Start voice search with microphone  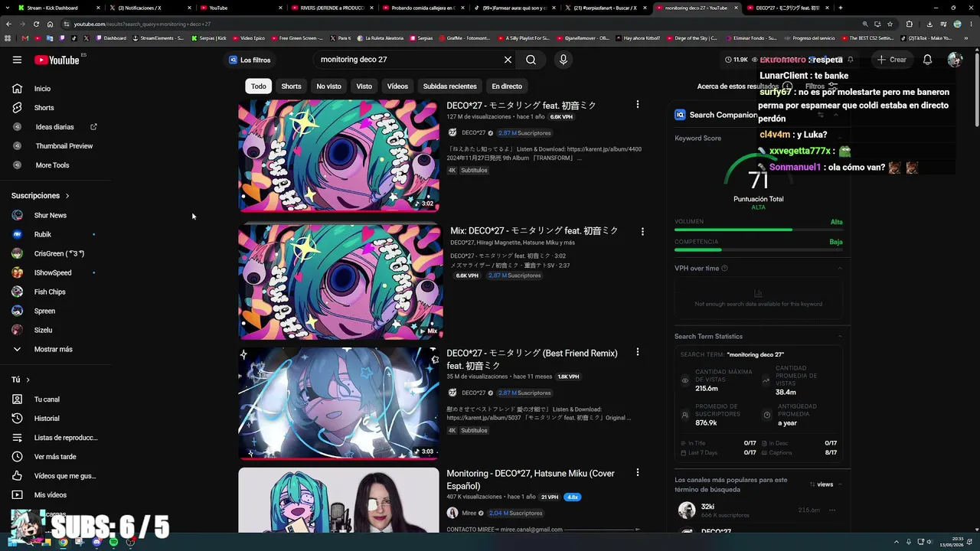pyautogui.click(x=563, y=60)
